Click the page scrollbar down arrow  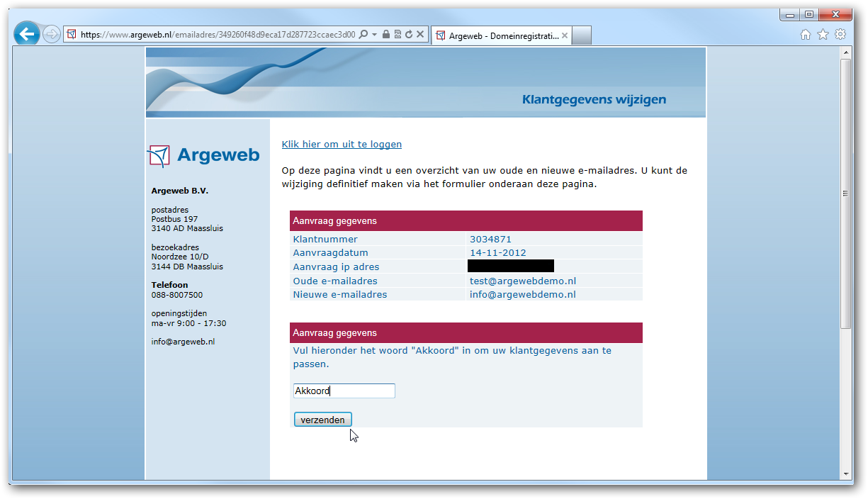click(x=845, y=474)
